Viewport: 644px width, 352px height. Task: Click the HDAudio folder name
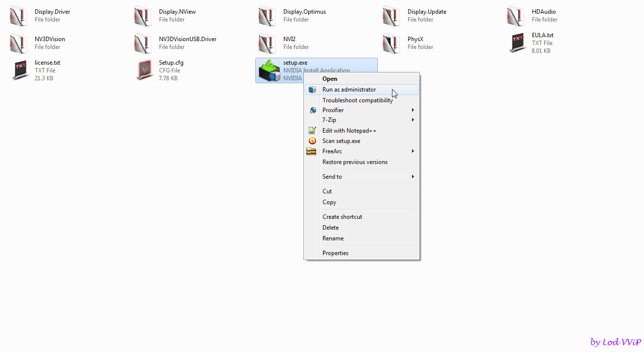544,12
